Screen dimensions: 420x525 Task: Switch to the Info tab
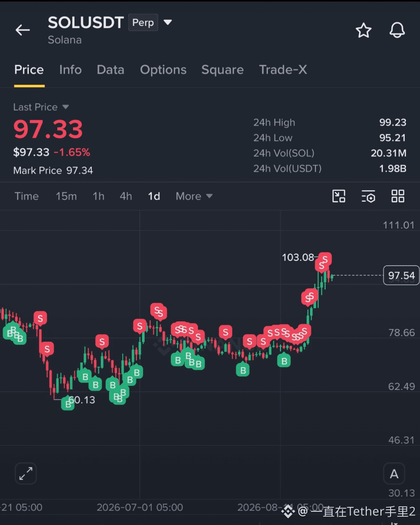point(71,70)
